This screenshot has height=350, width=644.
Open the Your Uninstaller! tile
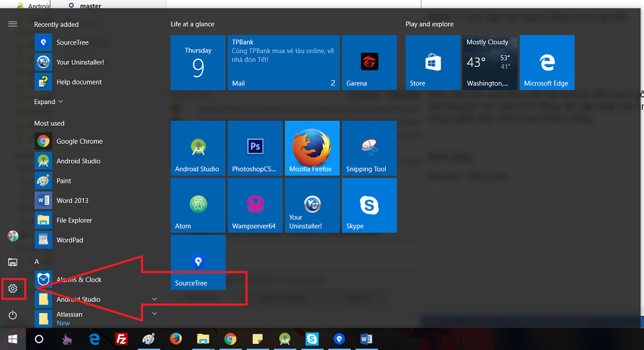click(x=312, y=205)
